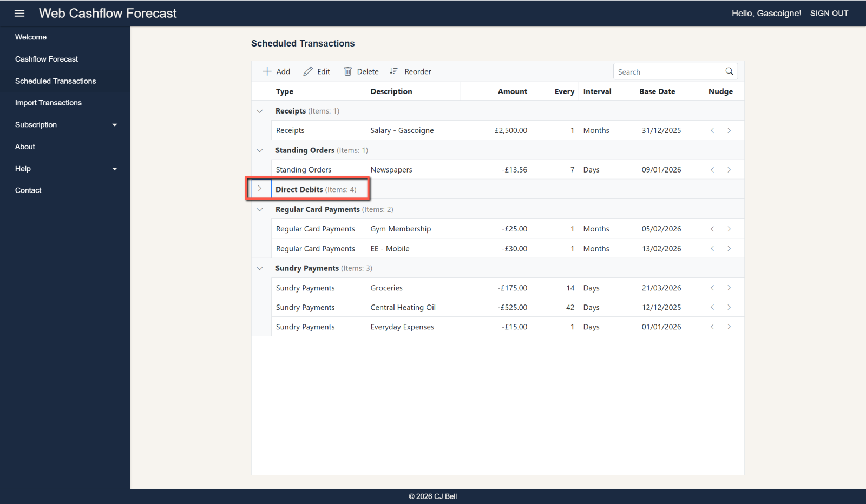The image size is (866, 504).
Task: Open Cashflow Forecast from sidebar
Action: click(x=47, y=59)
